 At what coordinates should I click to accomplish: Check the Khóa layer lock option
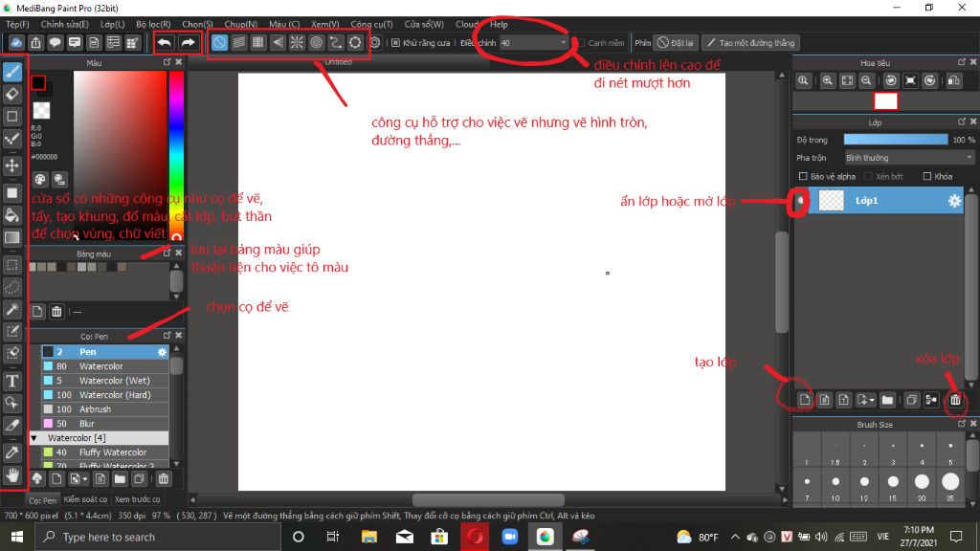point(926,176)
